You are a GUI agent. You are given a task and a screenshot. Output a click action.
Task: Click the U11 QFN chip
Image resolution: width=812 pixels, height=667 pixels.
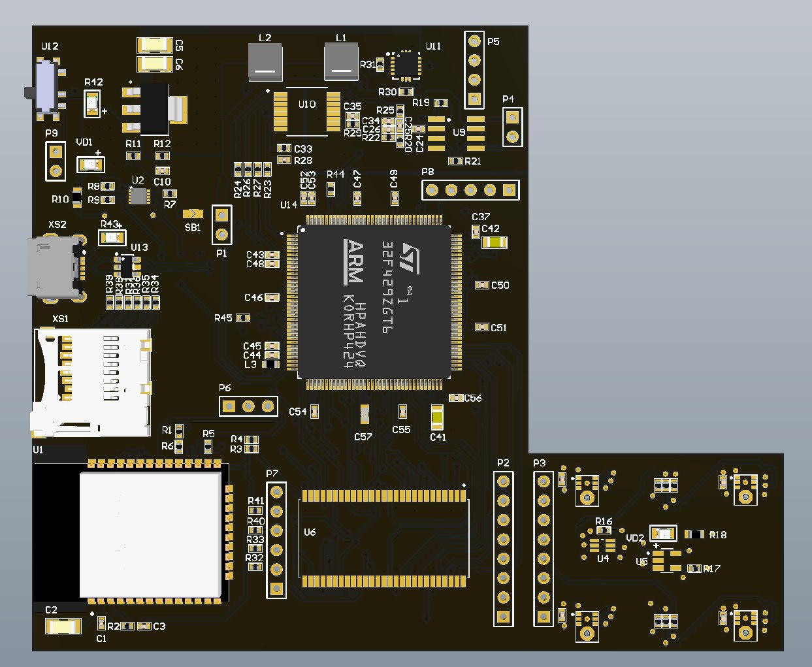406,65
